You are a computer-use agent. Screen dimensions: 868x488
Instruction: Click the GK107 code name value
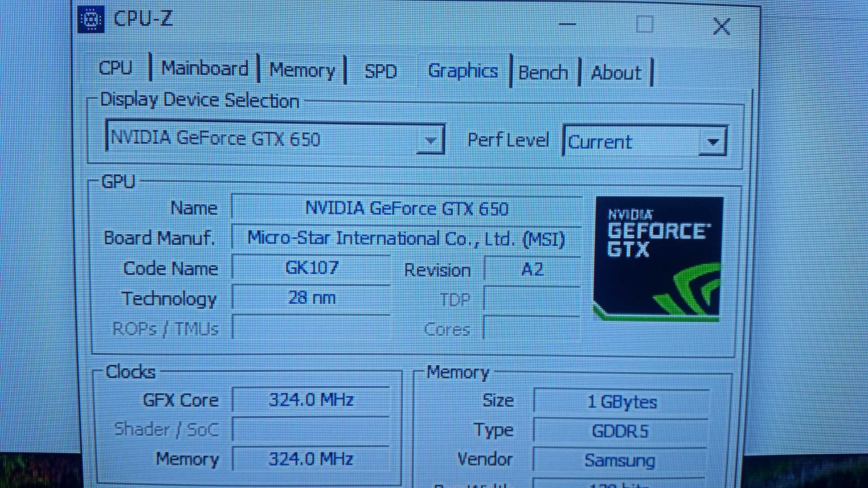(311, 268)
